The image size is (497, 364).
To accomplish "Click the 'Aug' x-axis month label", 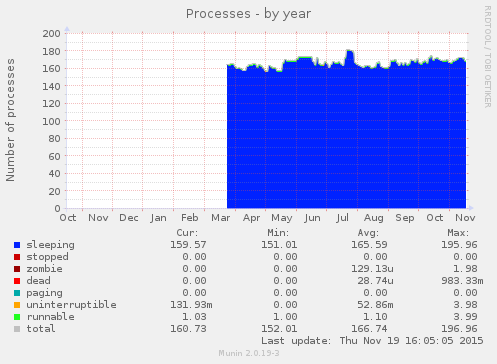I will pyautogui.click(x=373, y=218).
